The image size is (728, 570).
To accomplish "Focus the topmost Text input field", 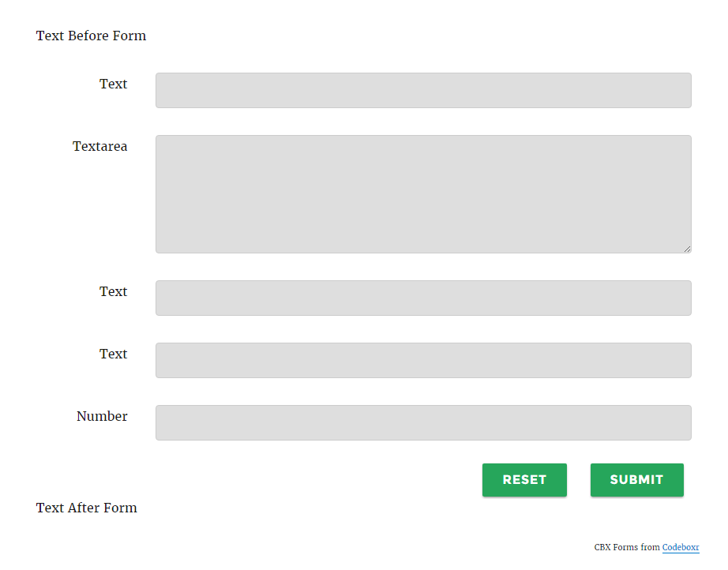I will pyautogui.click(x=423, y=91).
